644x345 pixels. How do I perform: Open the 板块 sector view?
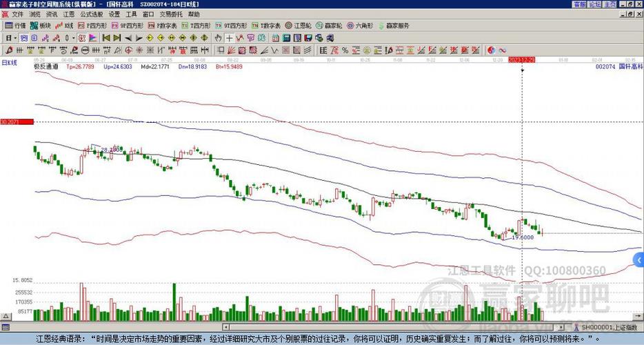coord(41,26)
